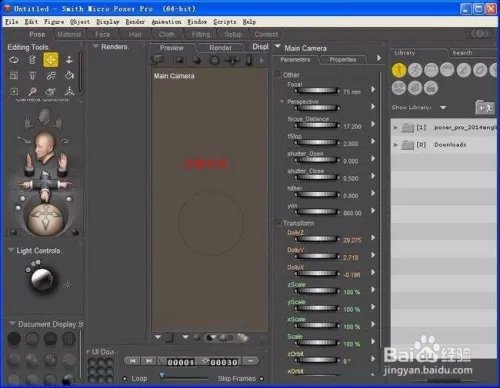Switch to the Cloth room tab
Viewport: 500px width, 388px height.
[167, 34]
